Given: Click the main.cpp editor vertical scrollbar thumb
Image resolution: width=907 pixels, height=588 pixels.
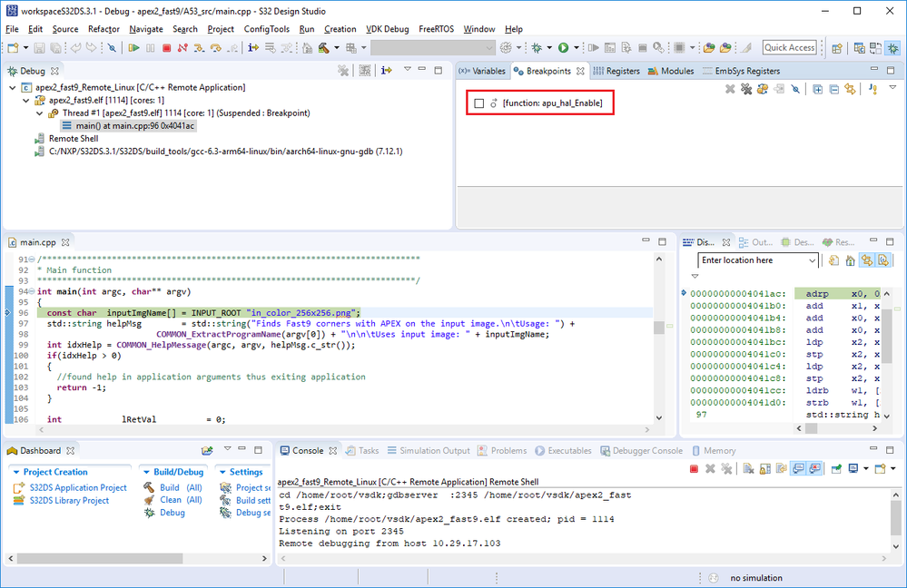Looking at the screenshot, I should pos(659,328).
